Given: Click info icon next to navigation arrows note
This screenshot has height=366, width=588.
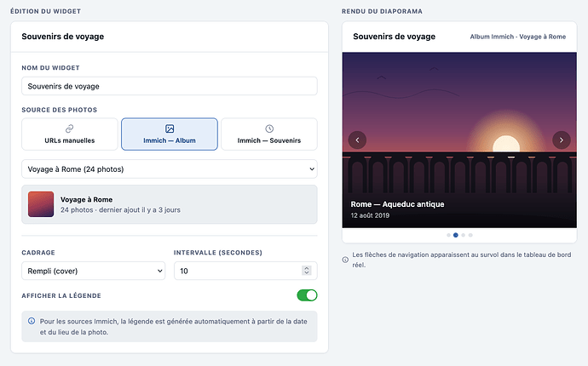Looking at the screenshot, I should 345,260.
